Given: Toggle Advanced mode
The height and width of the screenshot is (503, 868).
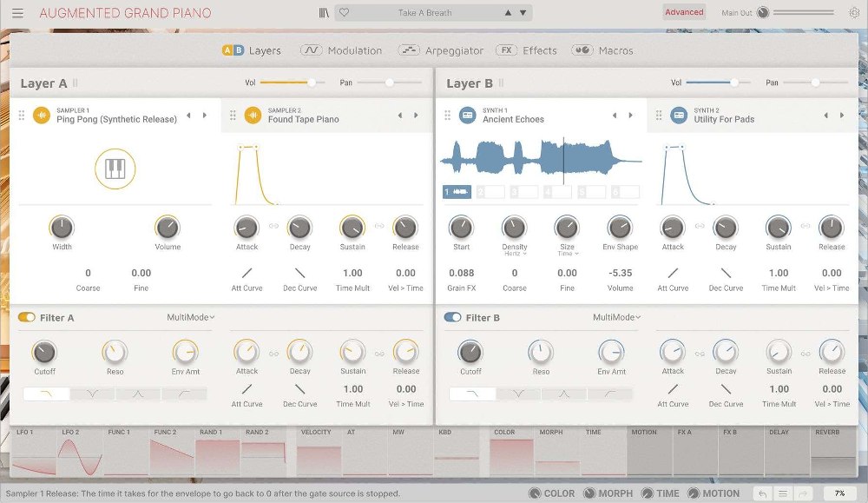Looking at the screenshot, I should pyautogui.click(x=684, y=11).
